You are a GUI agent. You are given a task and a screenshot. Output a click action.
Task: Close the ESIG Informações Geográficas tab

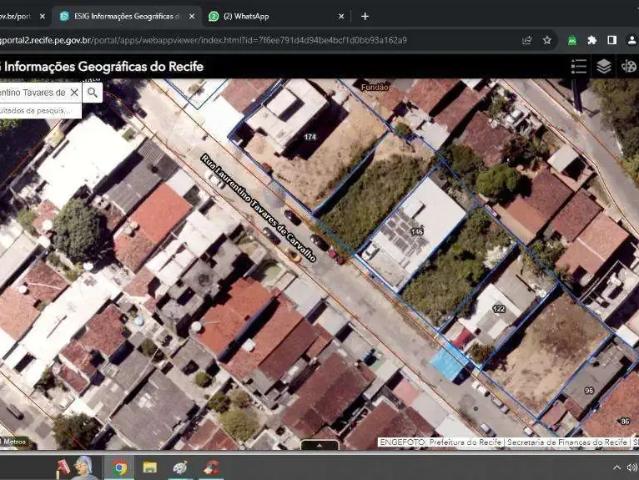[192, 16]
